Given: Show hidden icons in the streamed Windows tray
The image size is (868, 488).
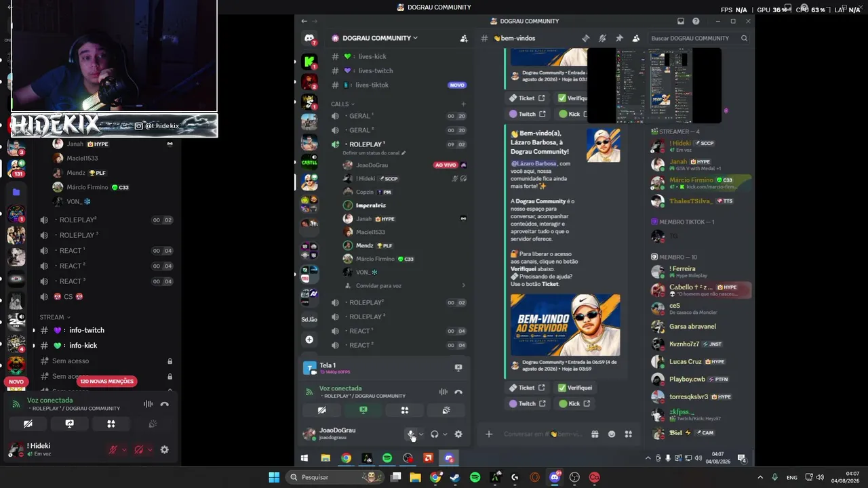Looking at the screenshot, I should click(649, 458).
